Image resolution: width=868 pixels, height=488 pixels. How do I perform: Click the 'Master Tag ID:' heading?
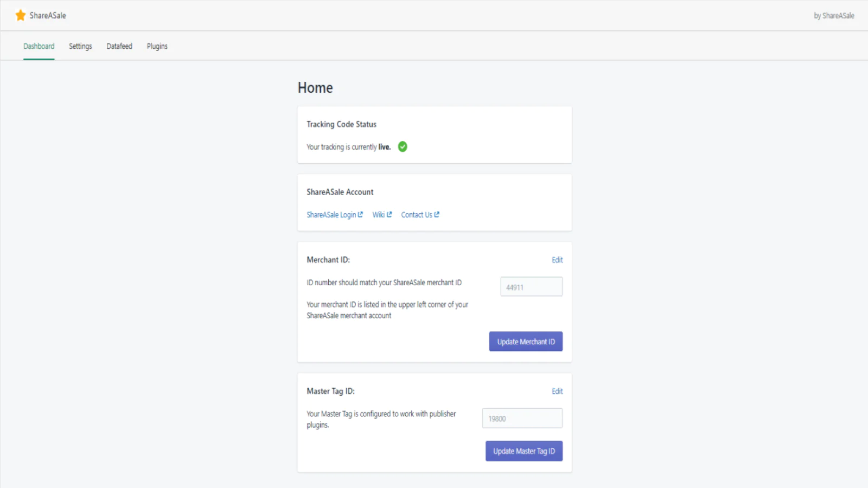330,391
